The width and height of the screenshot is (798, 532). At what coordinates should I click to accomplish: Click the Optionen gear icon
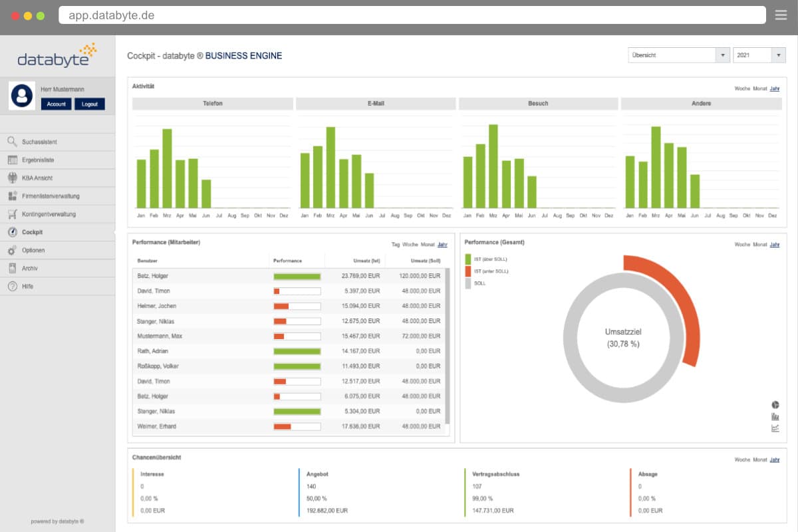point(12,250)
